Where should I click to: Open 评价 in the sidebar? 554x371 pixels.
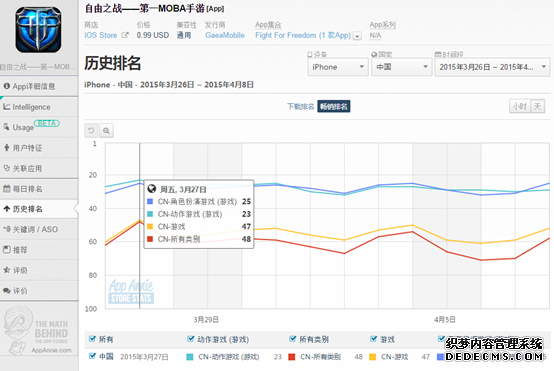tap(39, 291)
